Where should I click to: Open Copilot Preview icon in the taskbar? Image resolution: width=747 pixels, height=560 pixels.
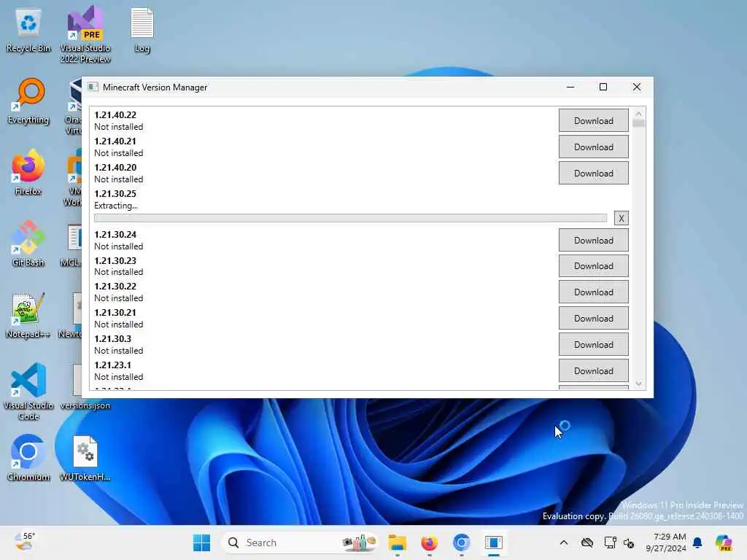(724, 542)
